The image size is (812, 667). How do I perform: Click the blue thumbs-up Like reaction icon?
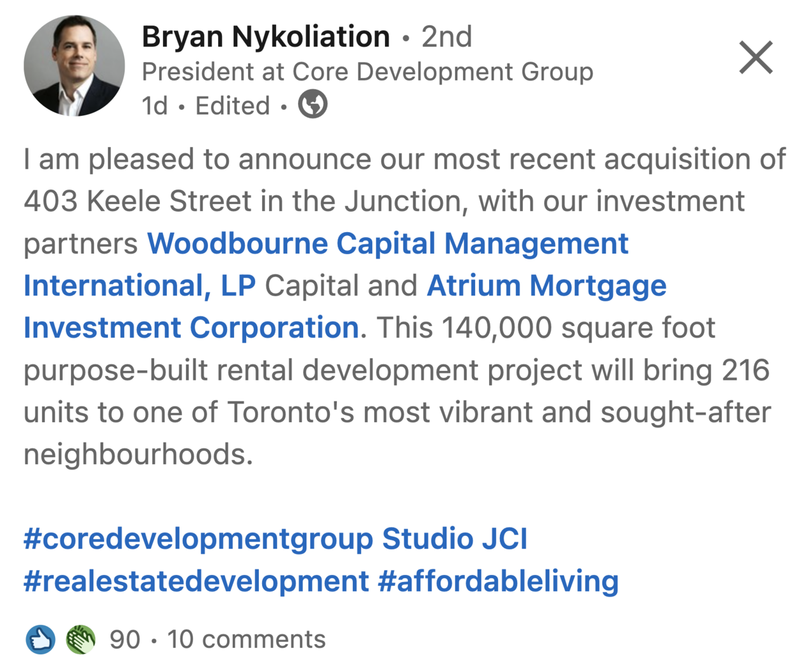point(41,640)
